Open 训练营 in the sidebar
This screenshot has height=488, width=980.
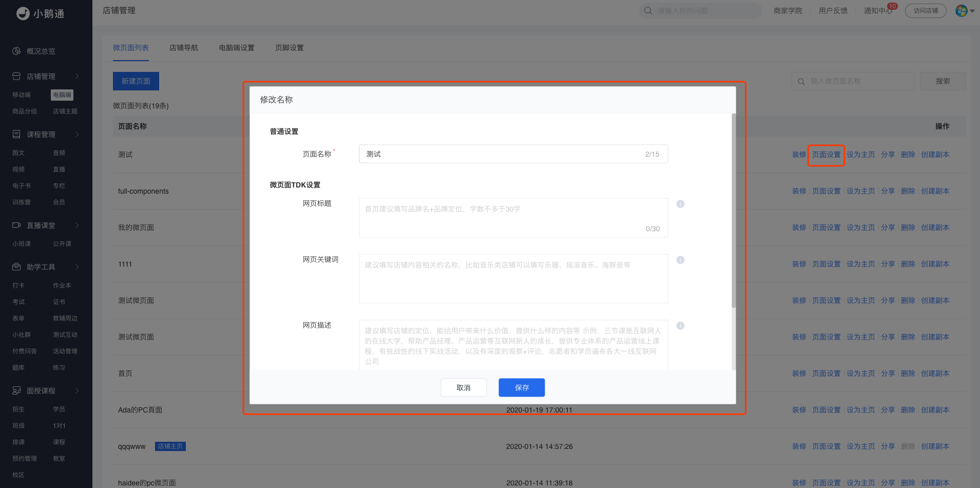pyautogui.click(x=22, y=202)
